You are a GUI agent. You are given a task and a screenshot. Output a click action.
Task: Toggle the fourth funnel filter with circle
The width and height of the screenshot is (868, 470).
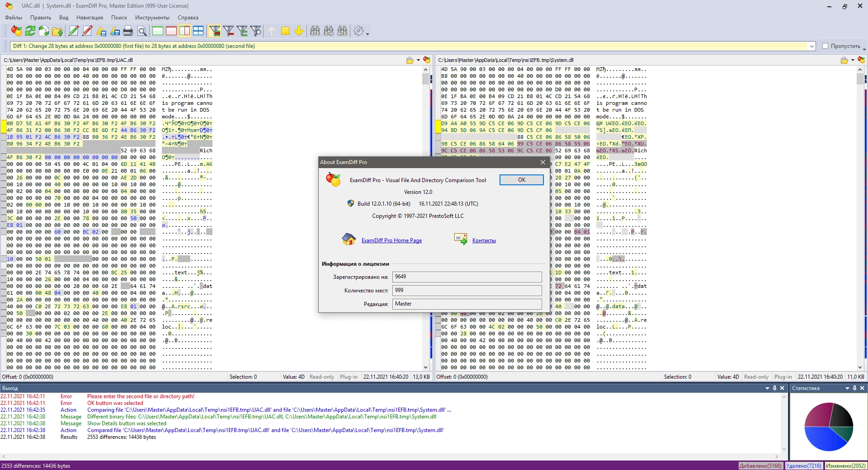click(x=256, y=31)
